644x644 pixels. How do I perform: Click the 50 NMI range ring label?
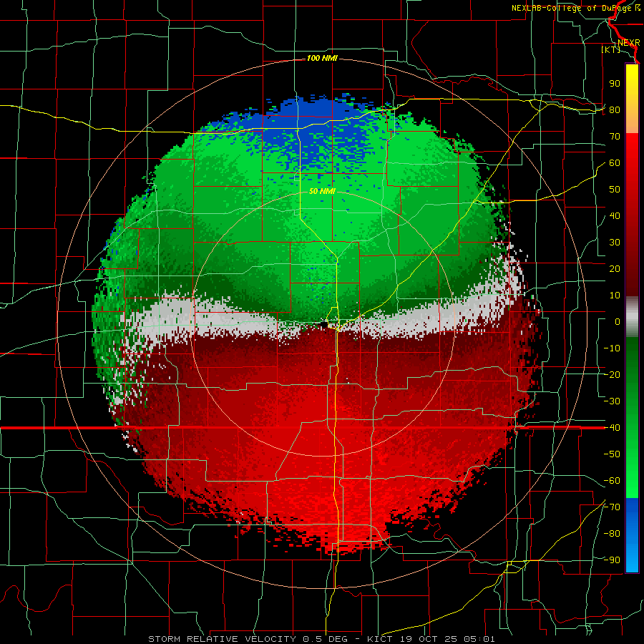click(321, 191)
